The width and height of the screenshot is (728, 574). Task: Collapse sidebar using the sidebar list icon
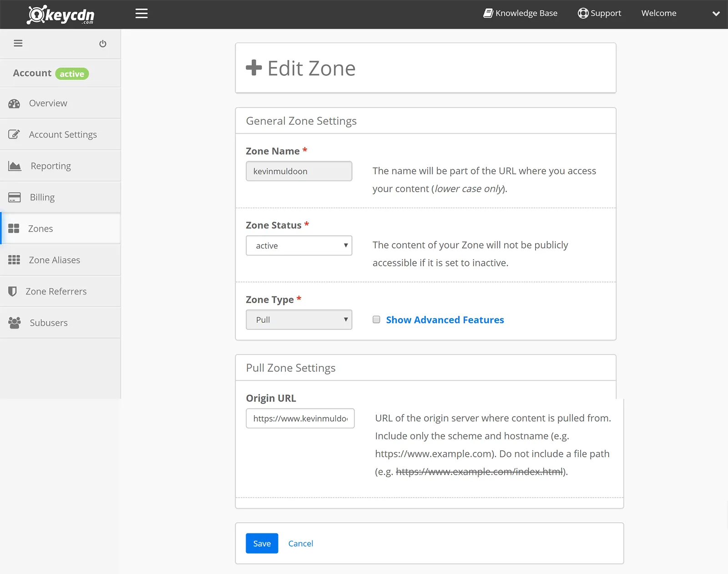pos(18,43)
